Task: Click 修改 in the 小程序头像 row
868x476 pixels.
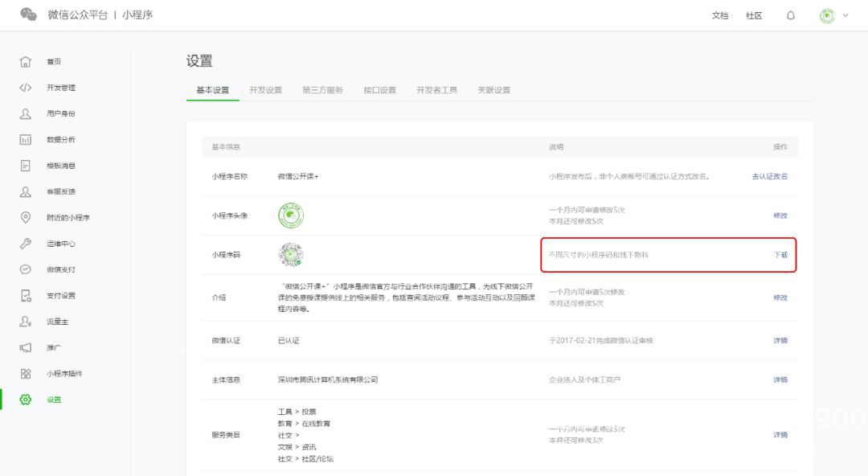Action: pyautogui.click(x=780, y=215)
